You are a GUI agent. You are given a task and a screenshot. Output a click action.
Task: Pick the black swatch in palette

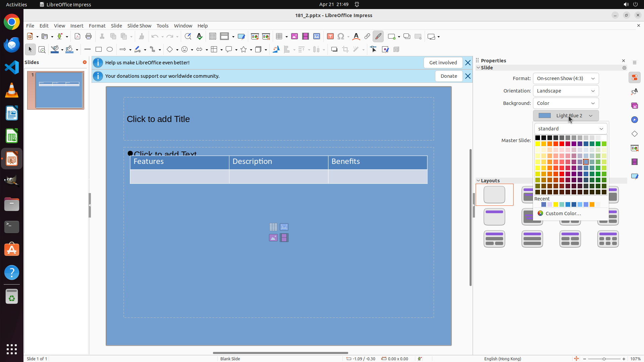538,138
